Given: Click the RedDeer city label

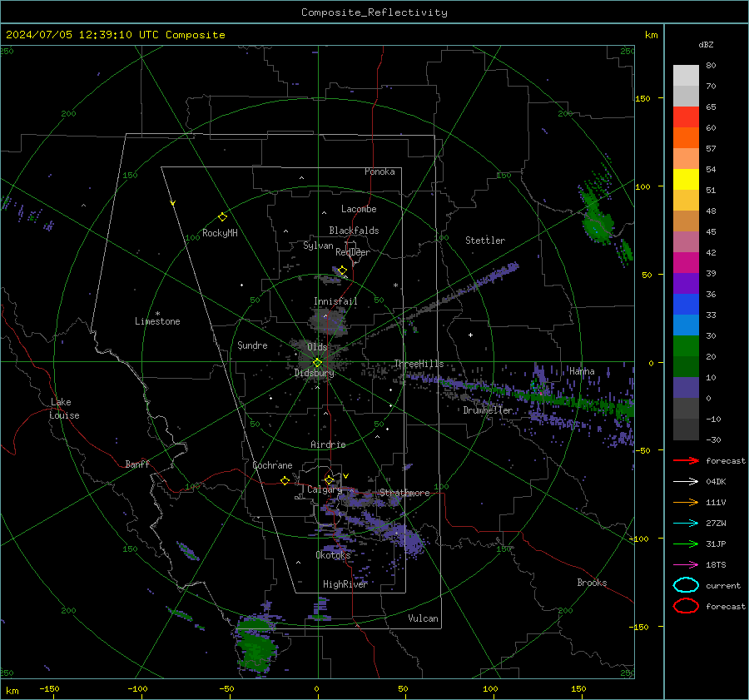Looking at the screenshot, I should [353, 252].
